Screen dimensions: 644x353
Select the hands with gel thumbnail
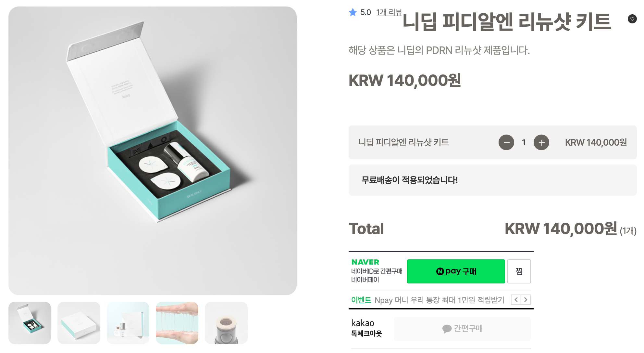(x=177, y=323)
